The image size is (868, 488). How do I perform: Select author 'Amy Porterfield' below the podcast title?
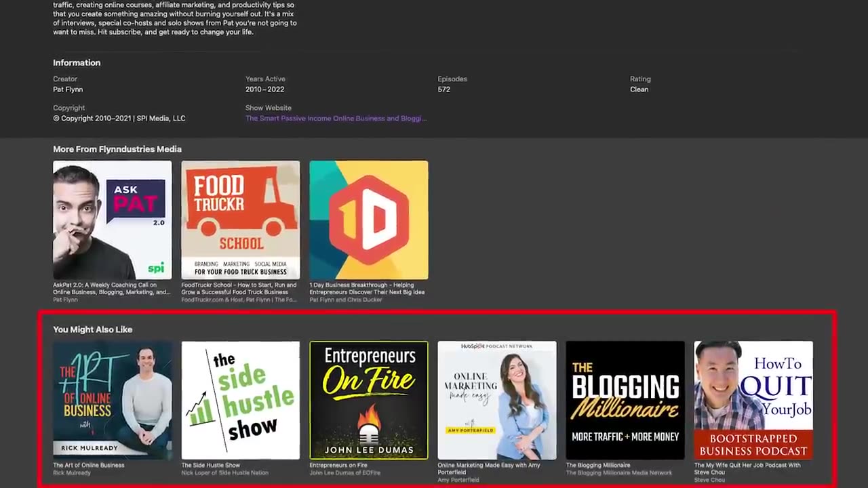[458, 480]
